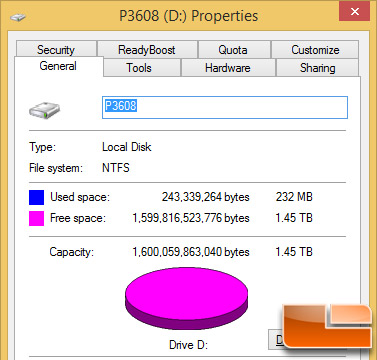Viewport: 377px width, 360px height.
Task: Select the Customize tab
Action: tap(315, 49)
